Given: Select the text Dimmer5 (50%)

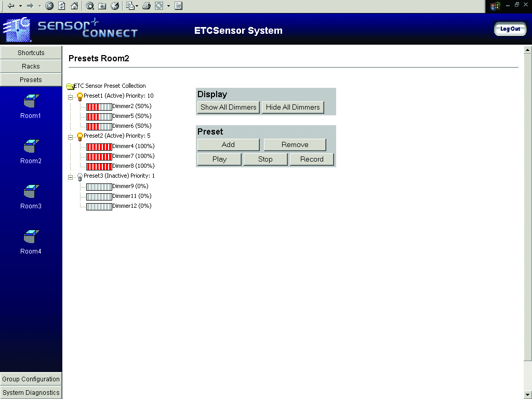Looking at the screenshot, I should pos(132,116).
